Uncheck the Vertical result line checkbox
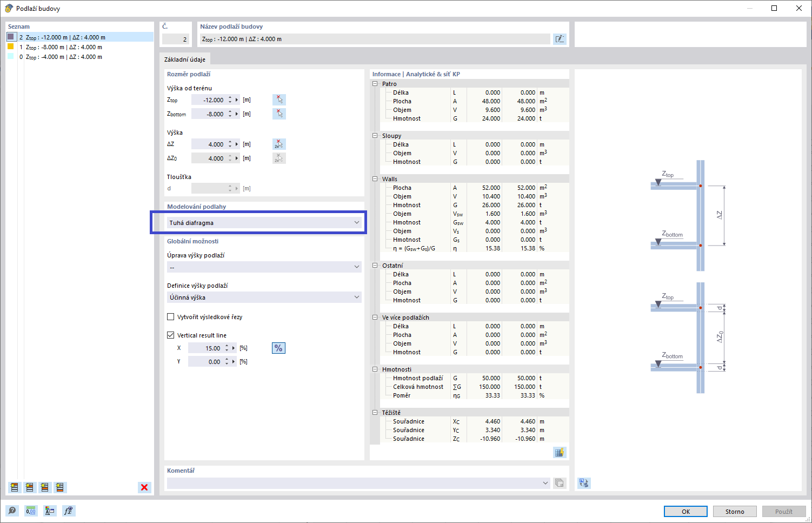The height and width of the screenshot is (523, 812). click(x=171, y=335)
